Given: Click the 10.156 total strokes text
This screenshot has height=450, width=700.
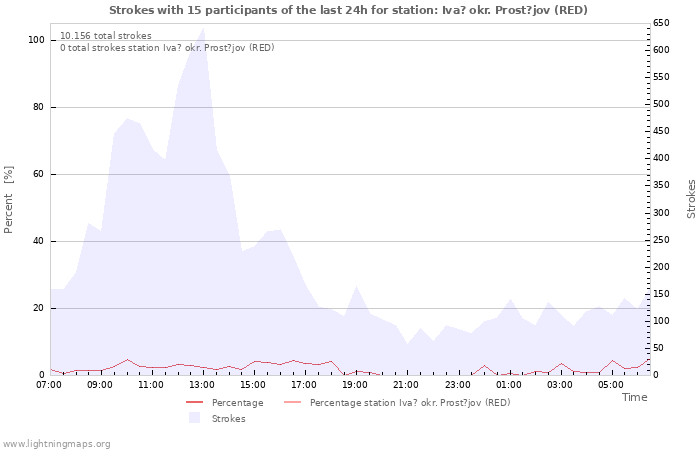Looking at the screenshot, I should (106, 36).
